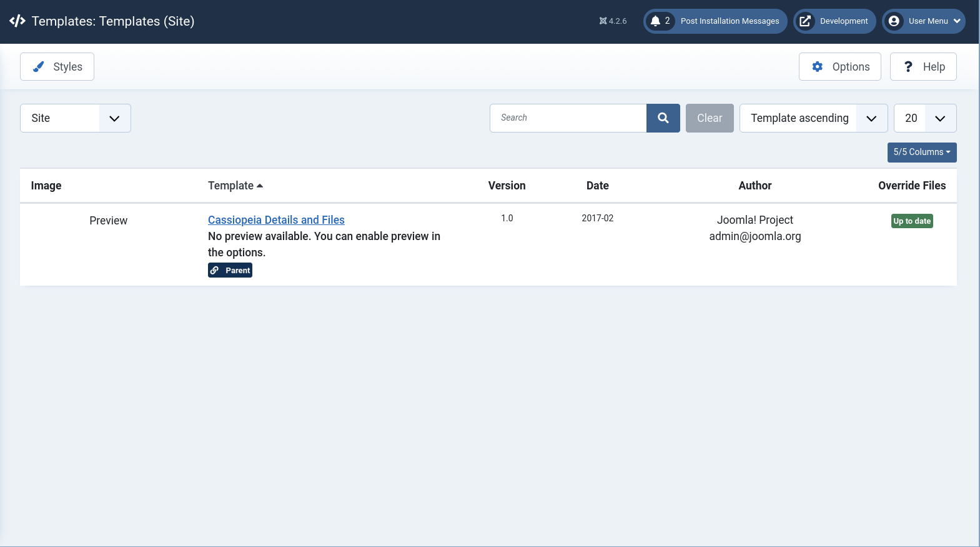The width and height of the screenshot is (980, 547).
Task: Expand the Template ascending sort dropdown
Action: click(813, 118)
